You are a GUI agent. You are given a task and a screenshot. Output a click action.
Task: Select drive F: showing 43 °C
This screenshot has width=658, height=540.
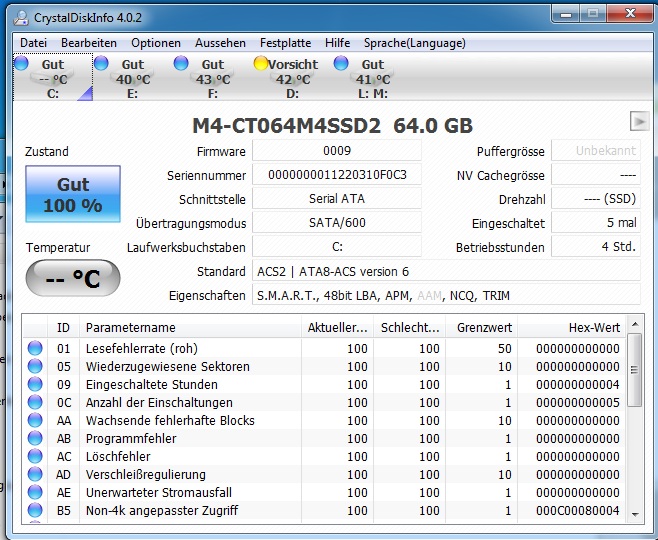coord(212,78)
